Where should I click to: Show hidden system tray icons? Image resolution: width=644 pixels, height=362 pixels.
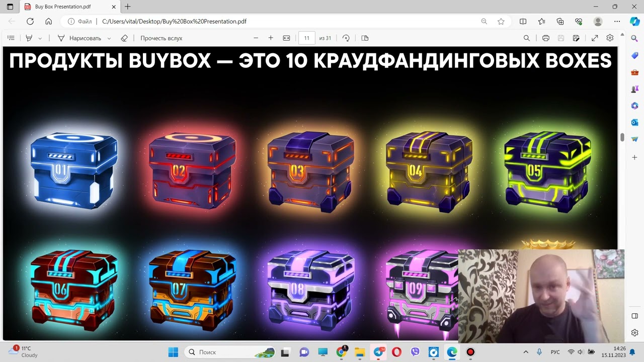click(x=526, y=352)
